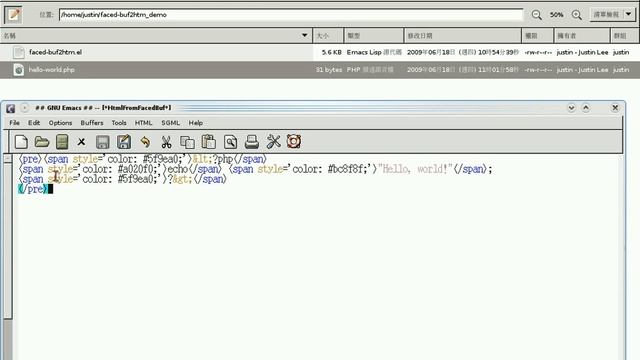Click the faced-buf2htm.el file icon
Screen dimensions: 640x360
point(18,52)
